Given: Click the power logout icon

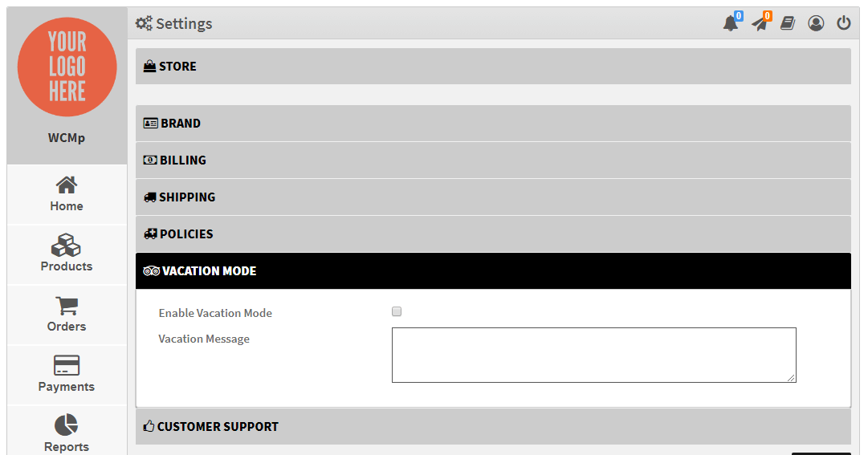Looking at the screenshot, I should tap(843, 23).
